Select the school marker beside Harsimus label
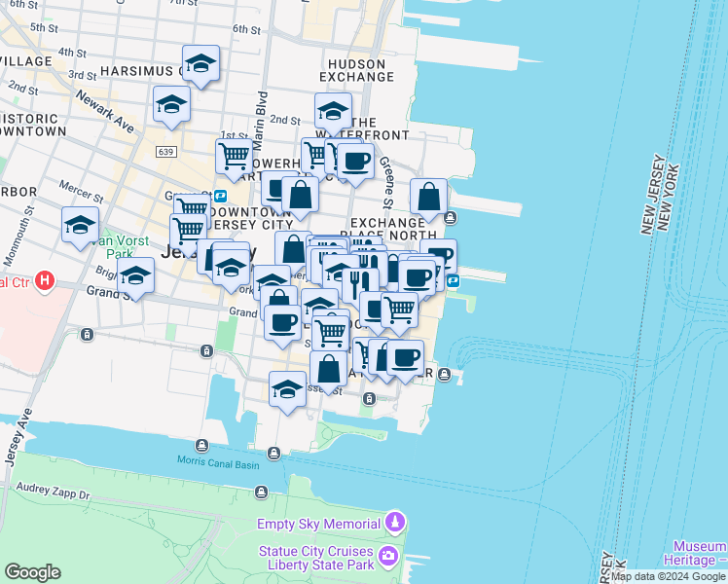Image resolution: width=728 pixels, height=584 pixels. point(200,63)
